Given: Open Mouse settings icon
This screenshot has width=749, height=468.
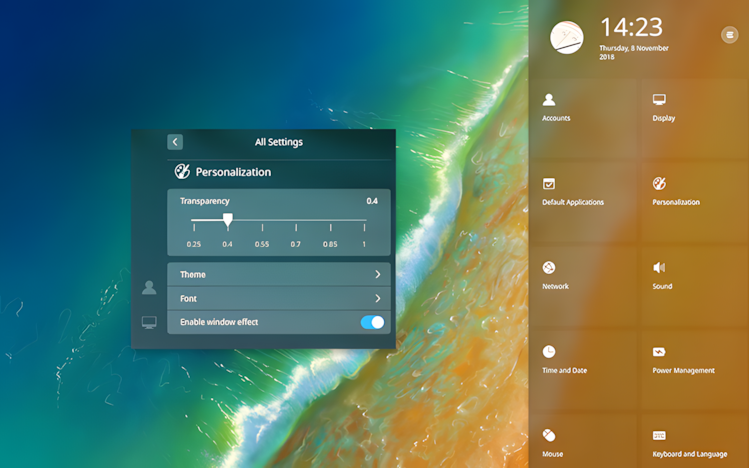Looking at the screenshot, I should click(x=549, y=435).
